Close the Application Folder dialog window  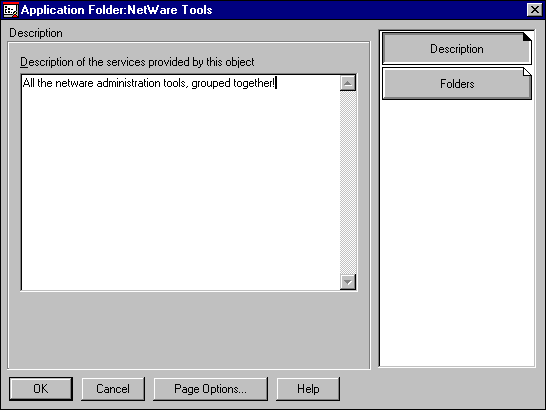[535, 10]
